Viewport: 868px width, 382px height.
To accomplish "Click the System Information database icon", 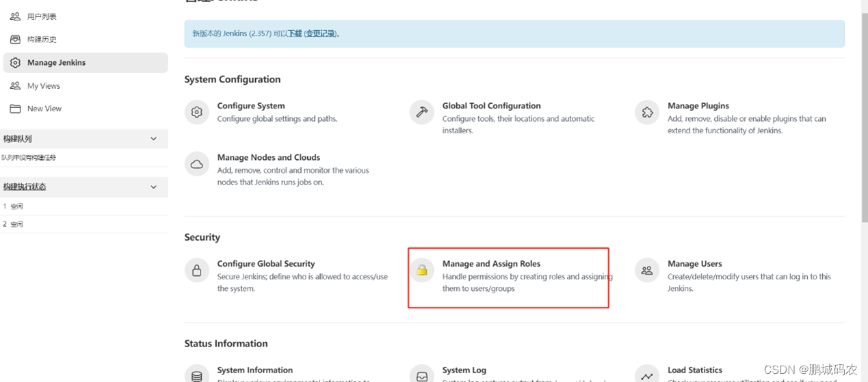I will pos(197,375).
